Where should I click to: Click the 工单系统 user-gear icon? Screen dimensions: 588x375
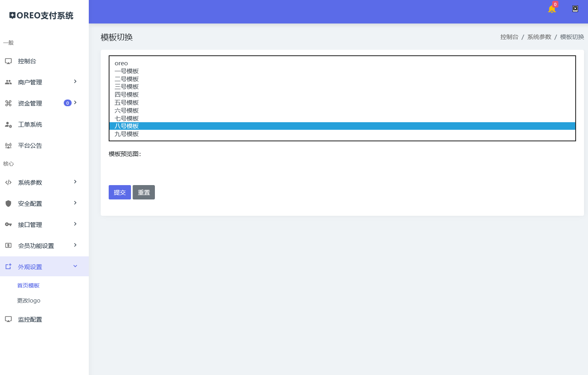pyautogui.click(x=8, y=125)
